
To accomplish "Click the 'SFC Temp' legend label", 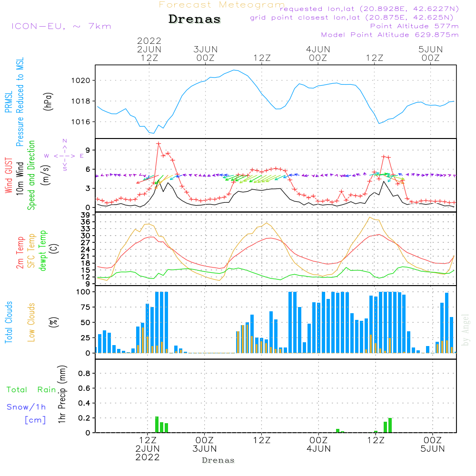I will [x=31, y=251].
